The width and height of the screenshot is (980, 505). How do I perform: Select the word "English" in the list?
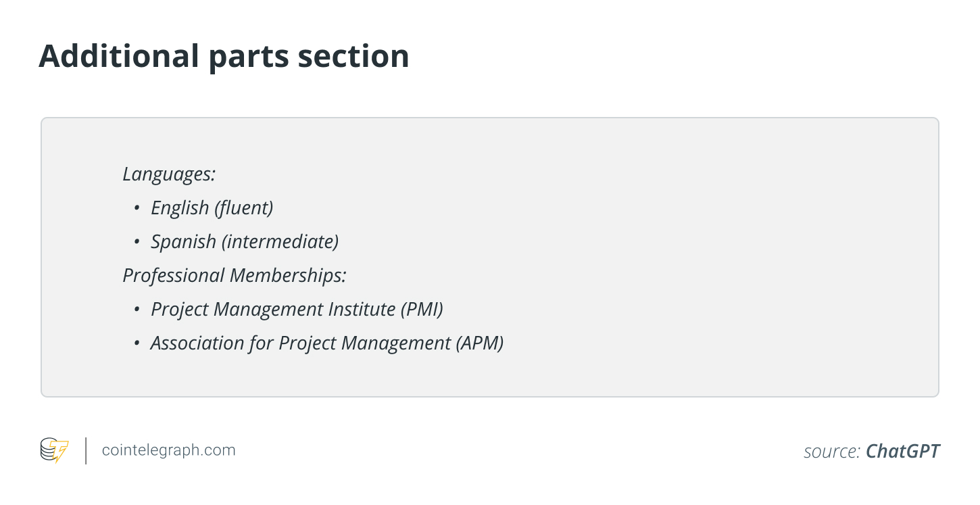coord(180,208)
